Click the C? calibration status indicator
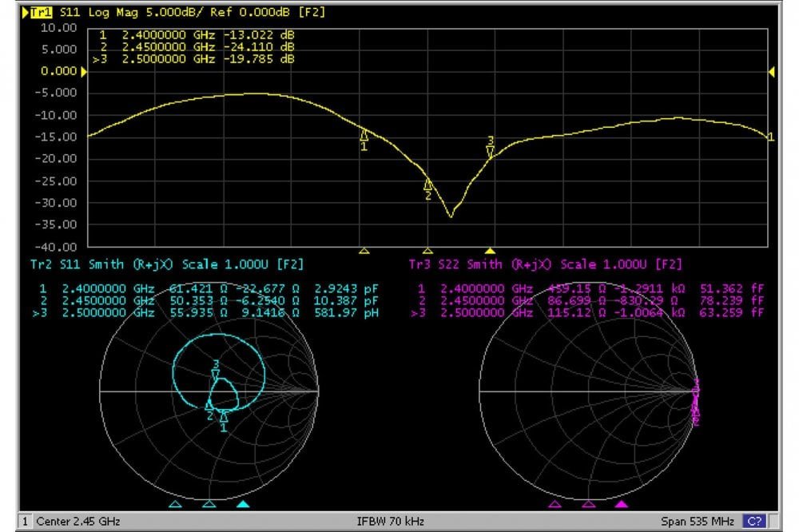This screenshot has height=532, width=799. [754, 522]
